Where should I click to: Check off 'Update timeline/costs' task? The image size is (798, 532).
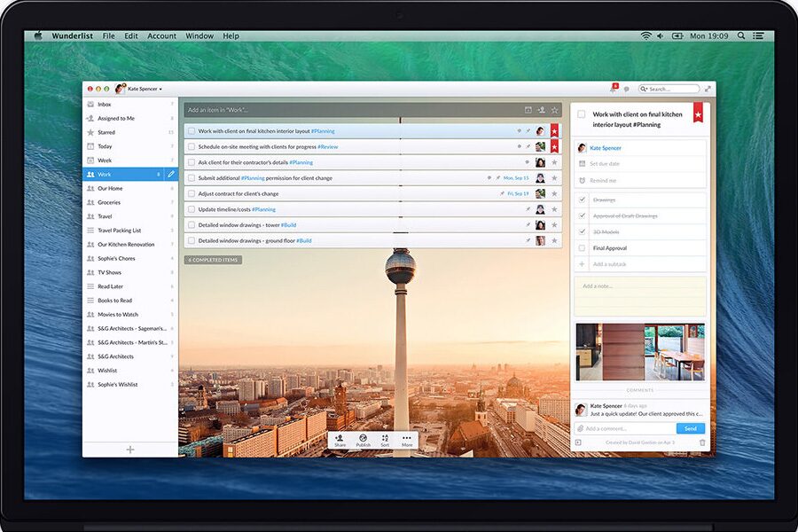point(192,209)
